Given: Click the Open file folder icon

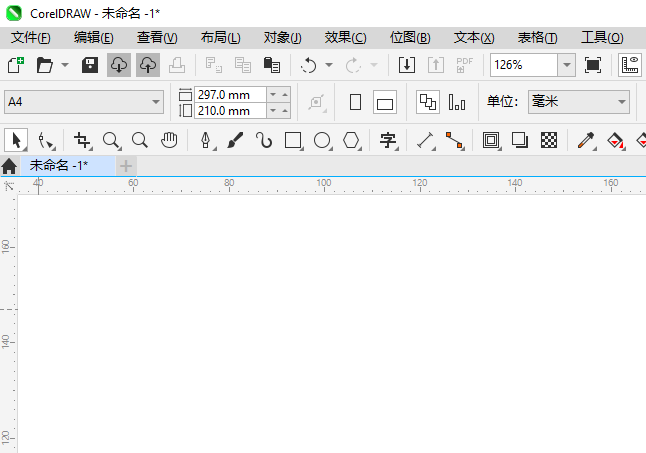Looking at the screenshot, I should (x=44, y=65).
